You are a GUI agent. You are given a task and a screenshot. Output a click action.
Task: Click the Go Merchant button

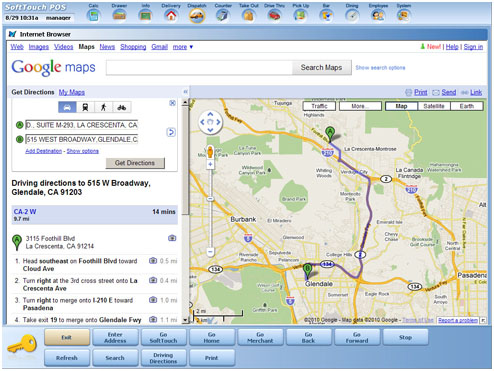[260, 337]
